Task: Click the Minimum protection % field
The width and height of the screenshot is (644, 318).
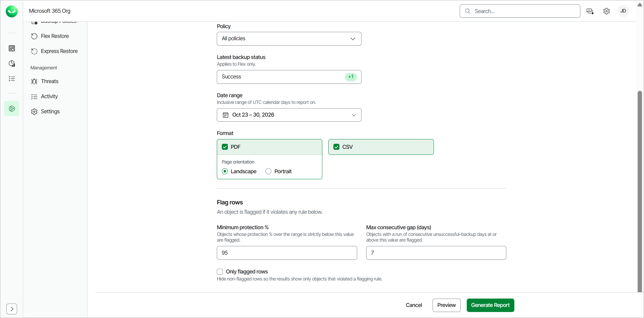Action: [287, 253]
